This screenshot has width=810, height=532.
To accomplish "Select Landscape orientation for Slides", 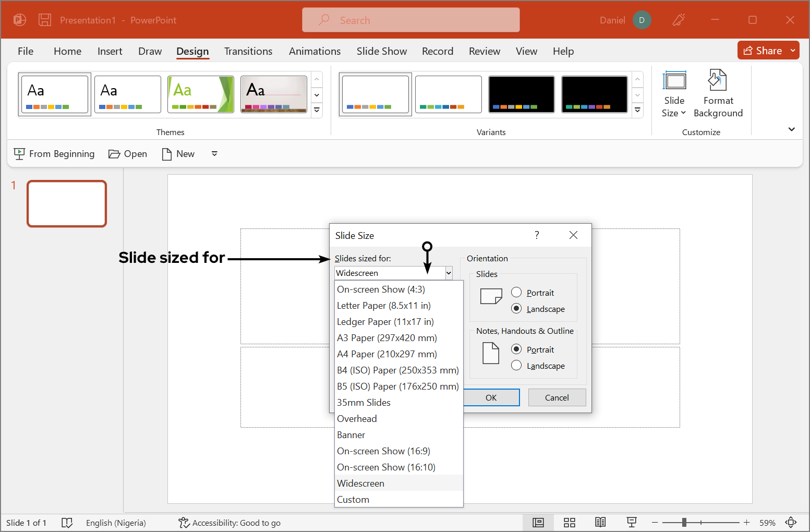I will click(x=516, y=309).
